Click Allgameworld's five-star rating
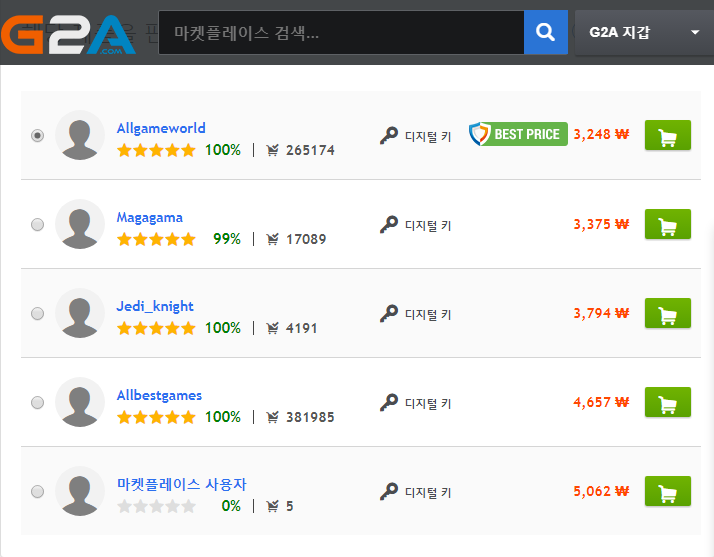Screen dimensions: 714x557 [156, 150]
